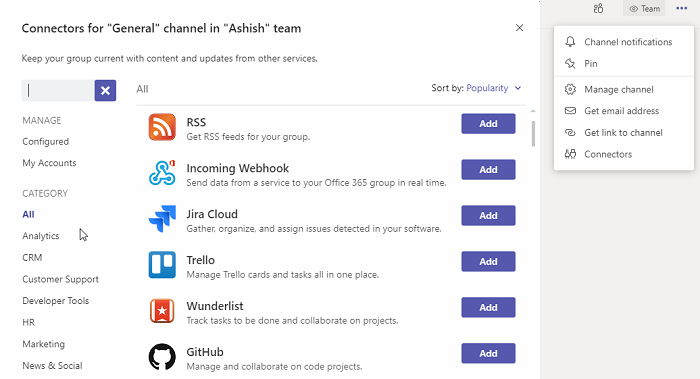Click the GitHub octocat icon
The image size is (700, 379).
coord(162,357)
